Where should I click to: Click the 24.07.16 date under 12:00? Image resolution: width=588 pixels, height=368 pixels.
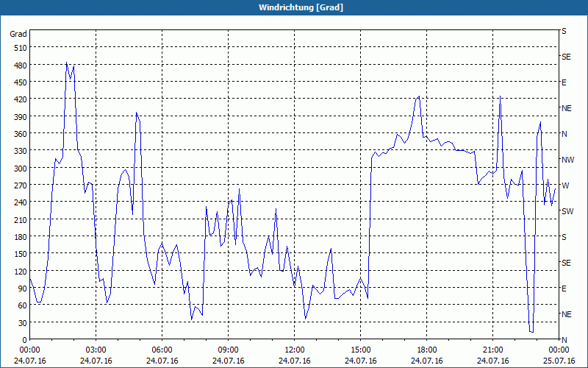click(x=295, y=361)
